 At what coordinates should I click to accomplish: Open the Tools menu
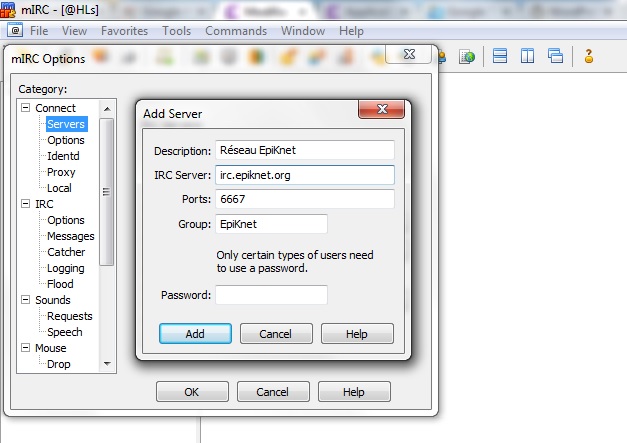click(x=176, y=31)
